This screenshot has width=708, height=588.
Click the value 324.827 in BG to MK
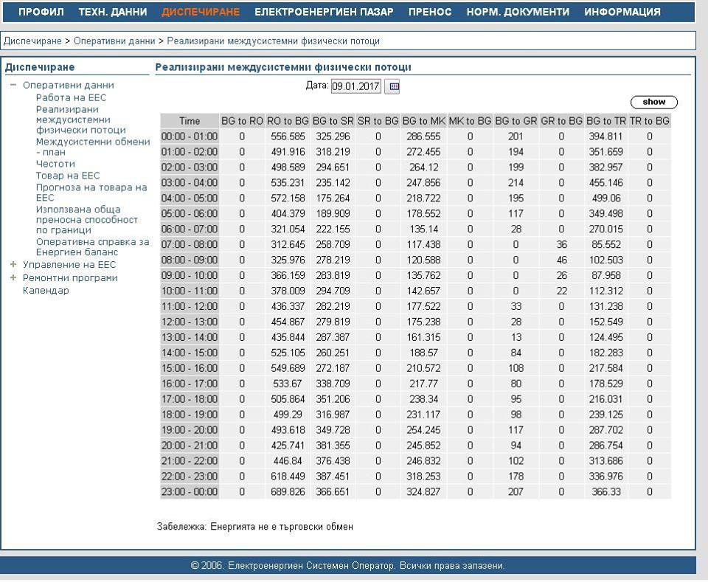tap(423, 491)
